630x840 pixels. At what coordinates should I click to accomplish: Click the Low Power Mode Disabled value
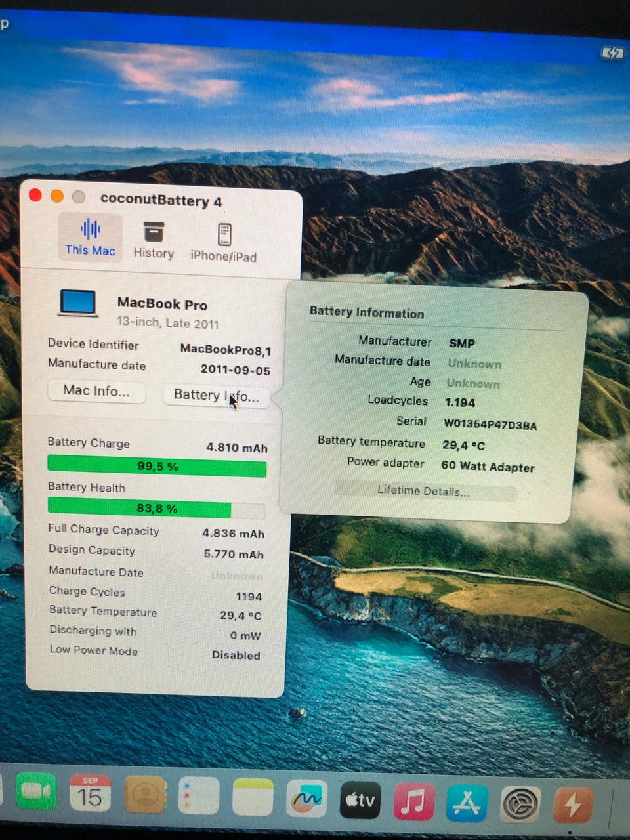236,655
